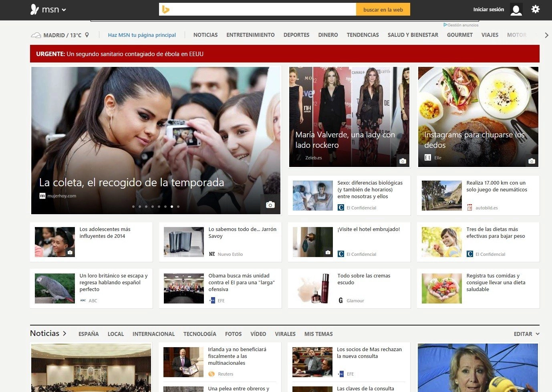Viewport: 552px width, 392px height.
Task: Click the location pin icon next to Madrid
Action: 87,35
